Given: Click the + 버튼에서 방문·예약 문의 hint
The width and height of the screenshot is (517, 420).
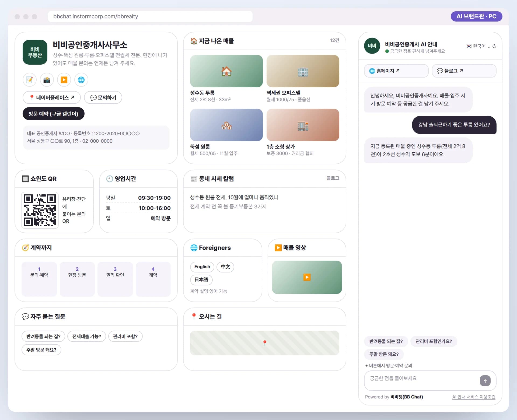Looking at the screenshot, I should 389,366.
